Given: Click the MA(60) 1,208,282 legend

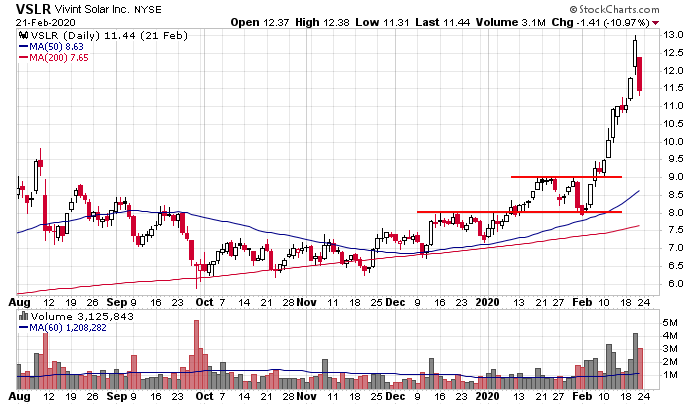Looking at the screenshot, I should pyautogui.click(x=68, y=328).
